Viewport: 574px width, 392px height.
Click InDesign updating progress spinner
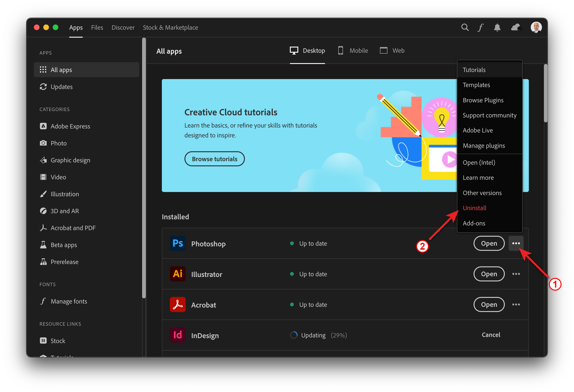pyautogui.click(x=294, y=335)
